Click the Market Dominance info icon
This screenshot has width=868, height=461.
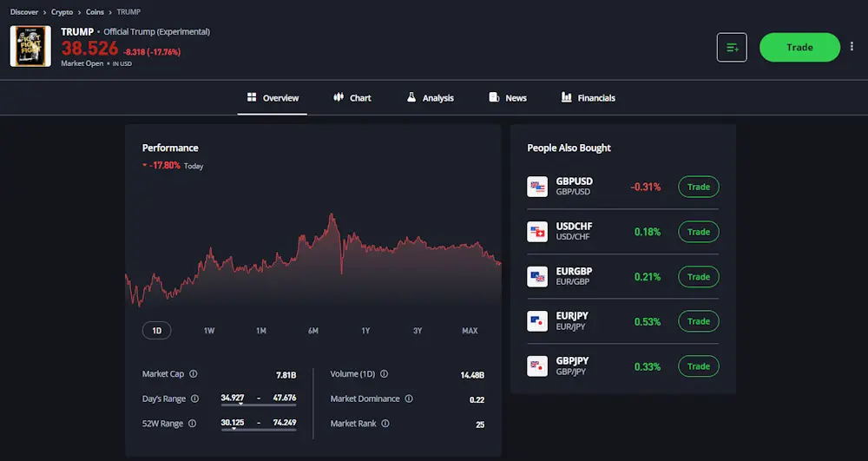(409, 398)
